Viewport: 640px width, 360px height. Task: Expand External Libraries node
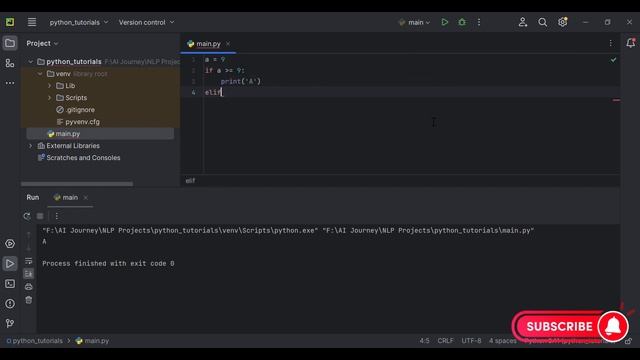point(31,146)
